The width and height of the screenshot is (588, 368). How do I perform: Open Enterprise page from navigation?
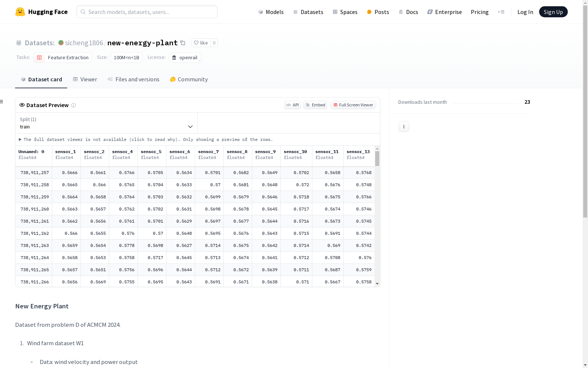[x=444, y=12]
